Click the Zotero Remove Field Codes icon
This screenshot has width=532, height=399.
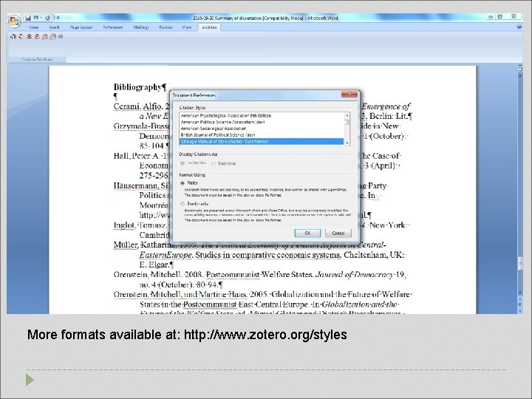coord(61,36)
